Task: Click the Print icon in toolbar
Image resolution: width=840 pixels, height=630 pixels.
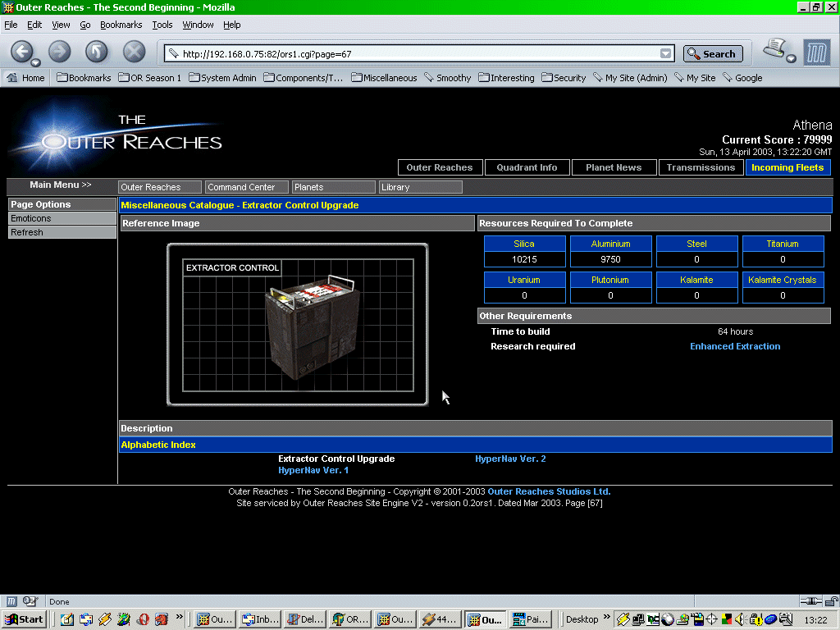Action: pyautogui.click(x=774, y=50)
